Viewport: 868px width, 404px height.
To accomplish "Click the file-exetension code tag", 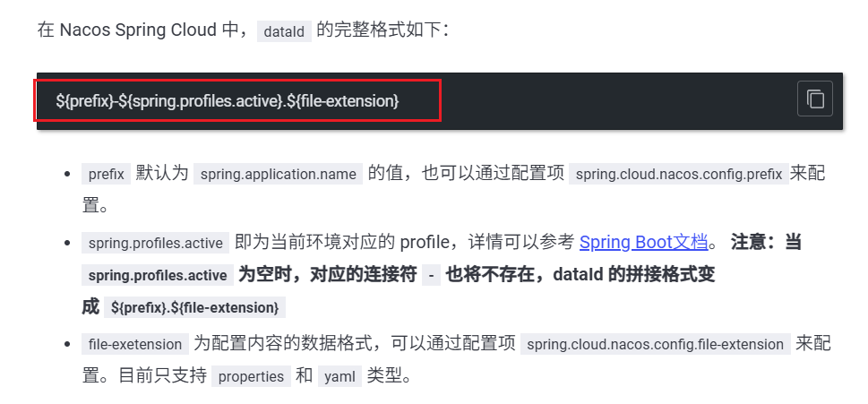I will click(135, 344).
